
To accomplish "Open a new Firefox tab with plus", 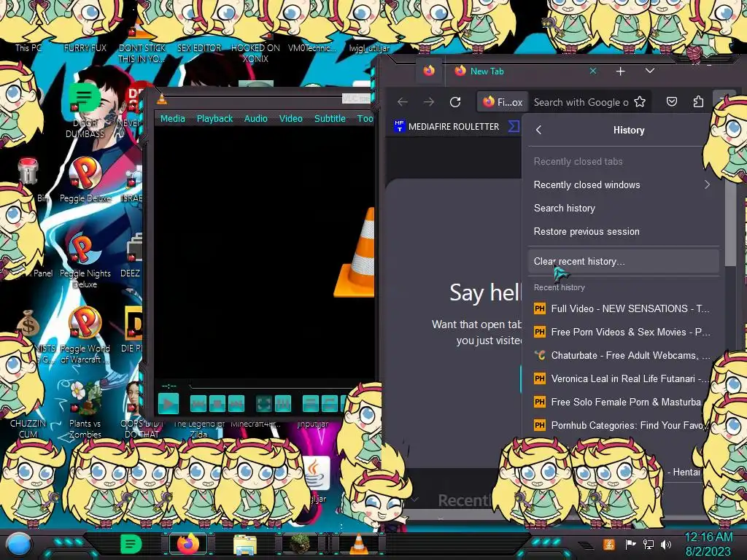I will pyautogui.click(x=620, y=71).
